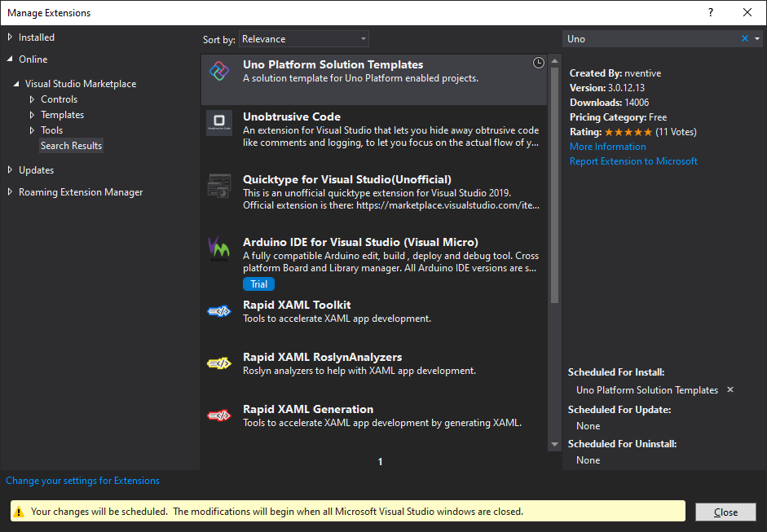Screen dimensions: 767x532
Task: Go to results page 1
Action: pyautogui.click(x=380, y=462)
